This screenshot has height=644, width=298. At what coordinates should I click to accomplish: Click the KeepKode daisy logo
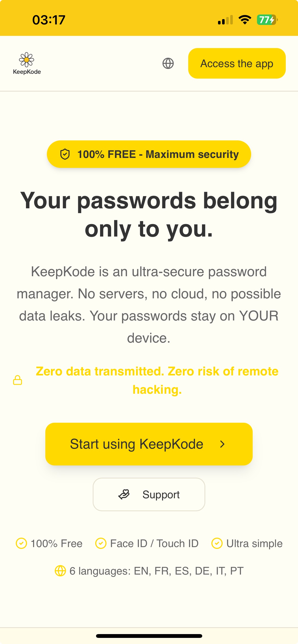(26, 59)
